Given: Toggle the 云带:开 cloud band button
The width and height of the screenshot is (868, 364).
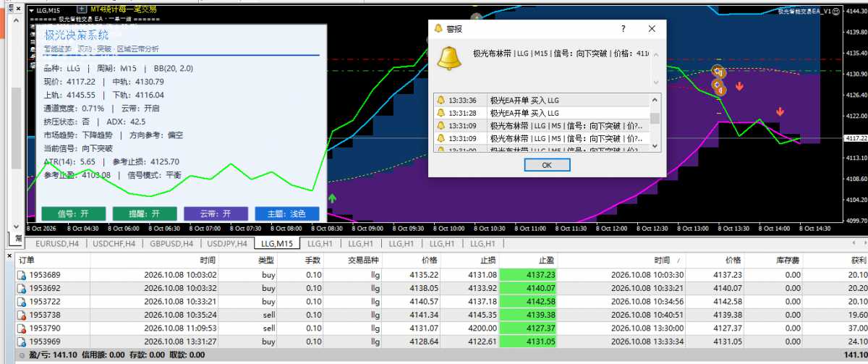Looking at the screenshot, I should click(x=216, y=213).
